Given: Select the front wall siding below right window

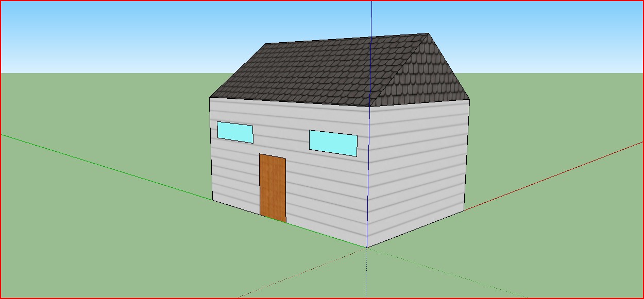Looking at the screenshot, I should [x=330, y=196].
